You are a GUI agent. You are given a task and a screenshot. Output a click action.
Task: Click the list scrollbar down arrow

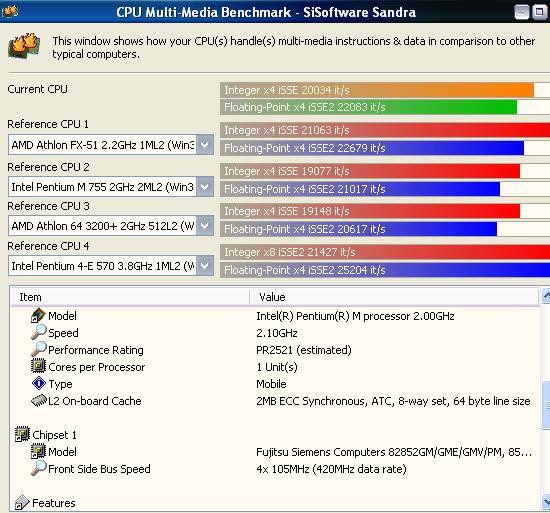(546, 500)
